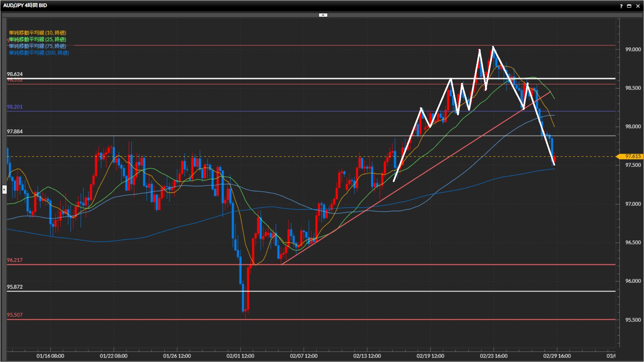Expand the top toolbar dropdown arrow
Screen dimensions: 644x362
point(323,15)
